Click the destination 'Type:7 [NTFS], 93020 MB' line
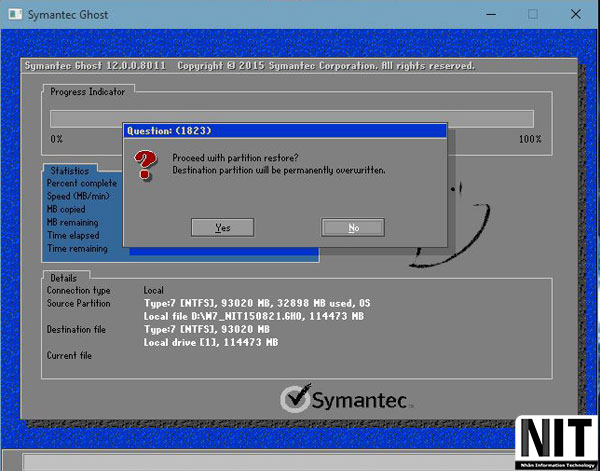The image size is (600, 471). pyautogui.click(x=207, y=329)
